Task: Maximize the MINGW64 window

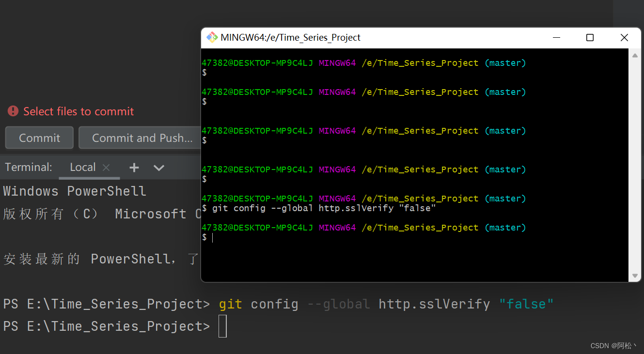Action: (x=590, y=37)
